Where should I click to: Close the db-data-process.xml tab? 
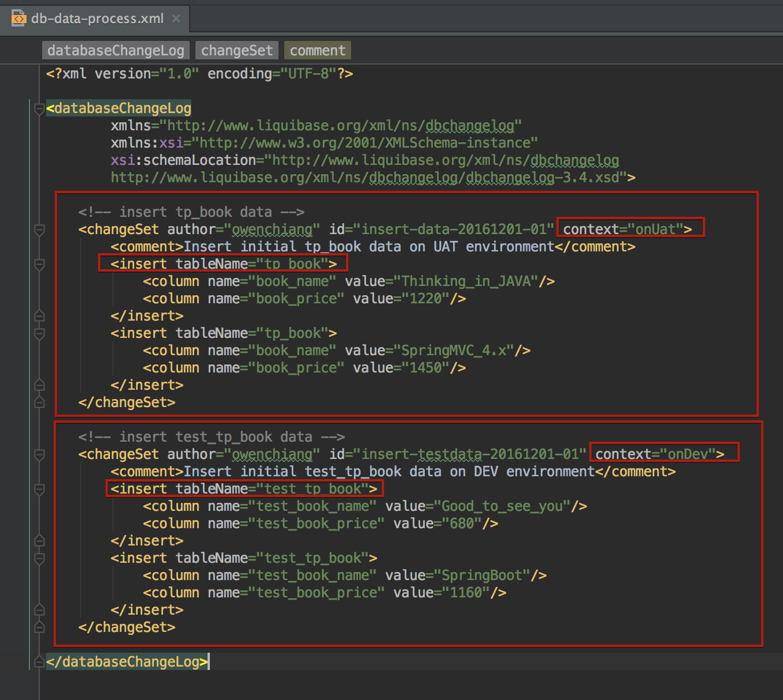[176, 18]
